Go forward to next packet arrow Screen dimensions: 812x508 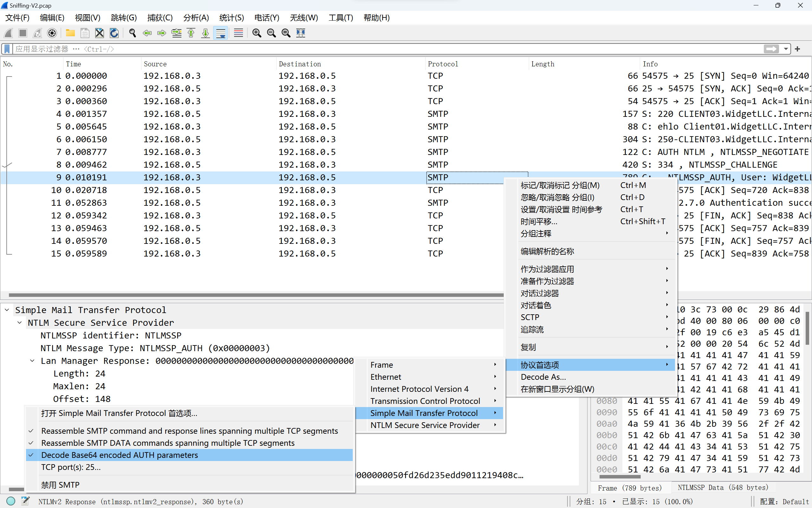[162, 33]
